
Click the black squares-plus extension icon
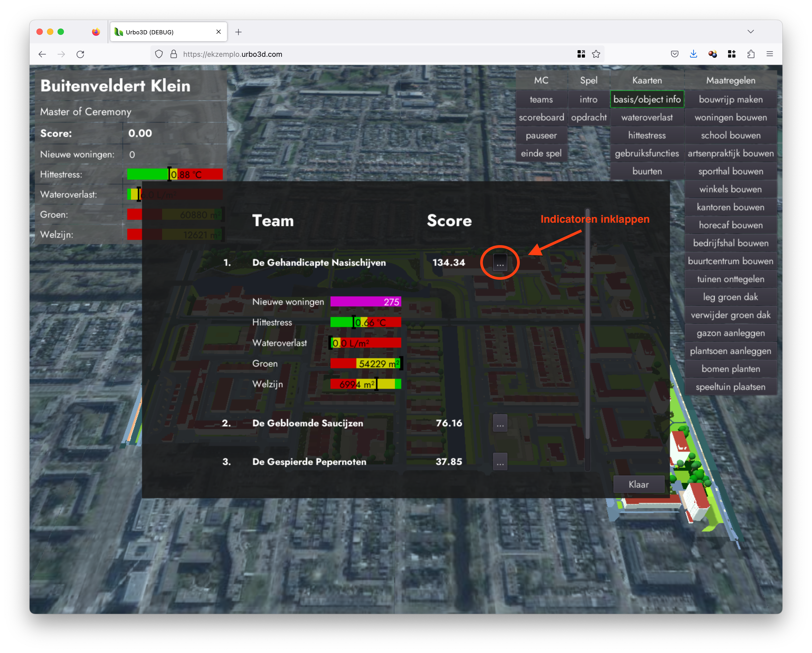[x=732, y=54]
